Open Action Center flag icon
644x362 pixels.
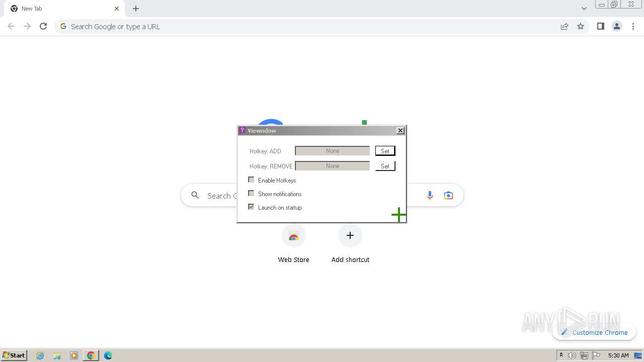pyautogui.click(x=596, y=355)
